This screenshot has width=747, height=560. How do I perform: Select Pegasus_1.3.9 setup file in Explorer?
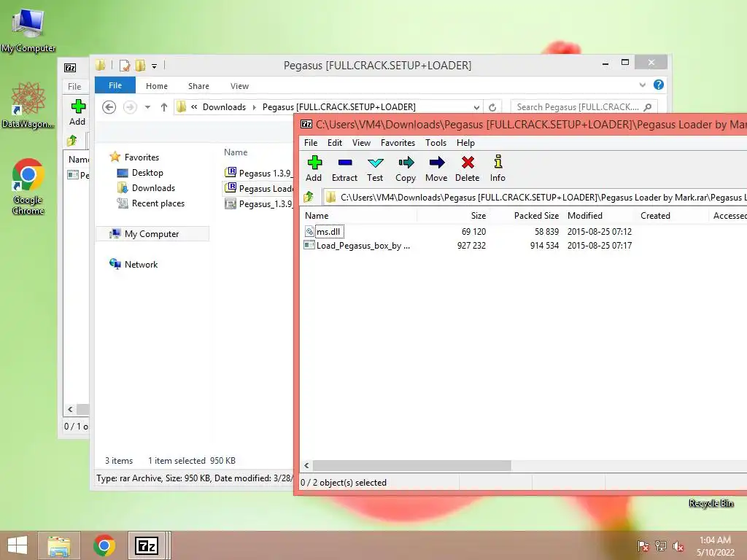click(259, 204)
